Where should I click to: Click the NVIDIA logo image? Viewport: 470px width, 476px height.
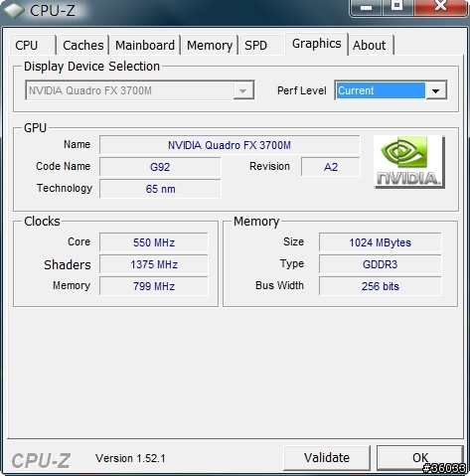[409, 162]
